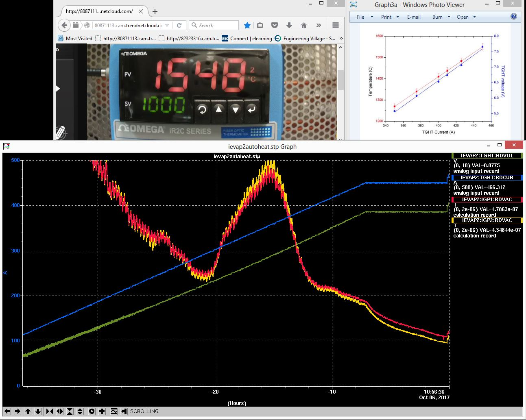The image size is (526, 420).
Task: Expand time axis horizontally in graph toolbar
Action: coord(60,411)
